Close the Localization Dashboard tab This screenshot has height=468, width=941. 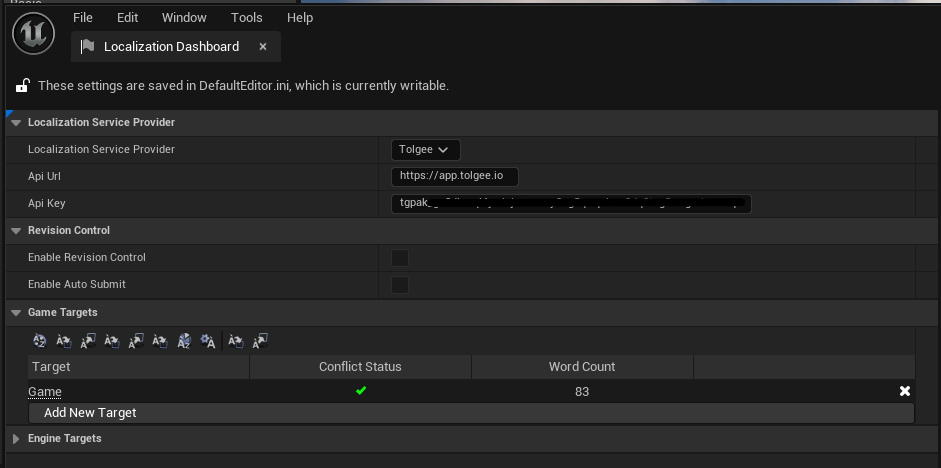tap(263, 47)
